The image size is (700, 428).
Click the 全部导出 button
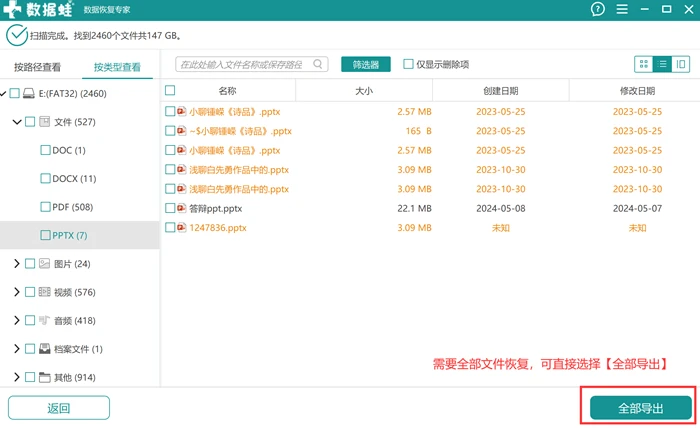click(x=641, y=408)
